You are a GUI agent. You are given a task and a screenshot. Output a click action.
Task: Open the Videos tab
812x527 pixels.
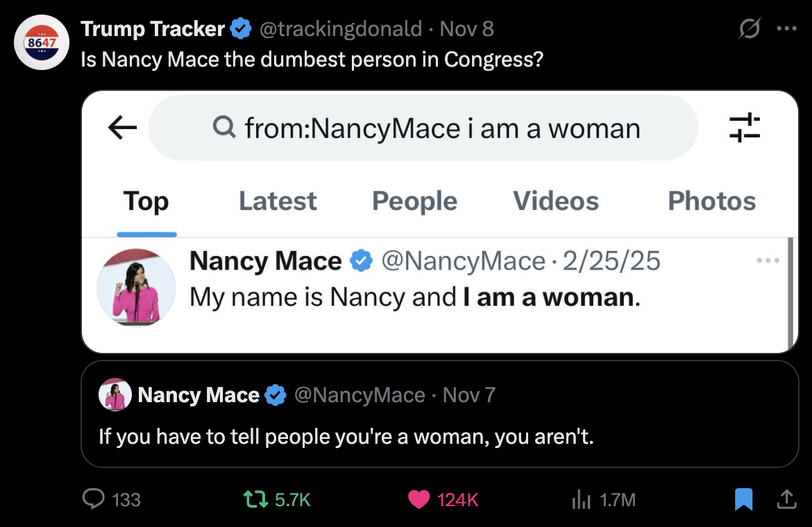tap(555, 201)
